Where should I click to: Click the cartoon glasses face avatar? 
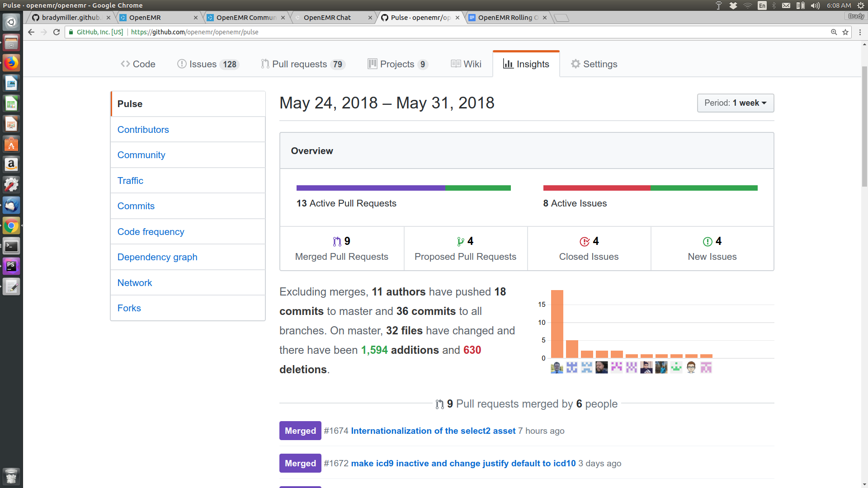point(691,367)
